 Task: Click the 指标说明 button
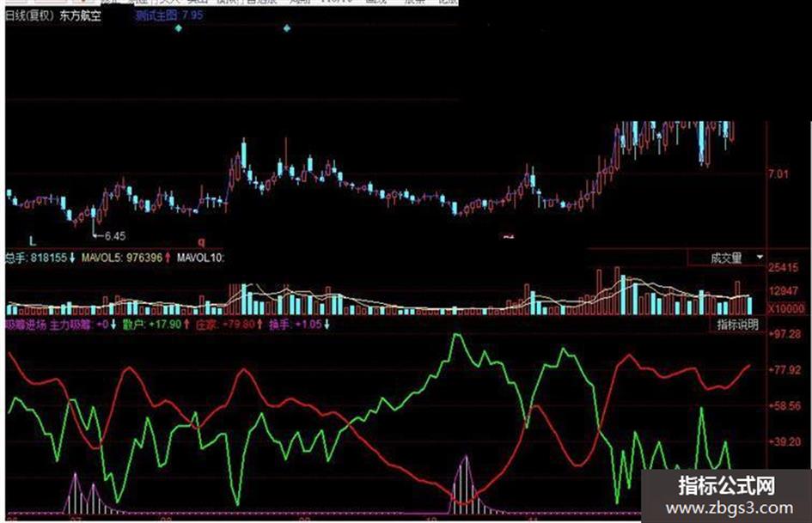[x=737, y=325]
